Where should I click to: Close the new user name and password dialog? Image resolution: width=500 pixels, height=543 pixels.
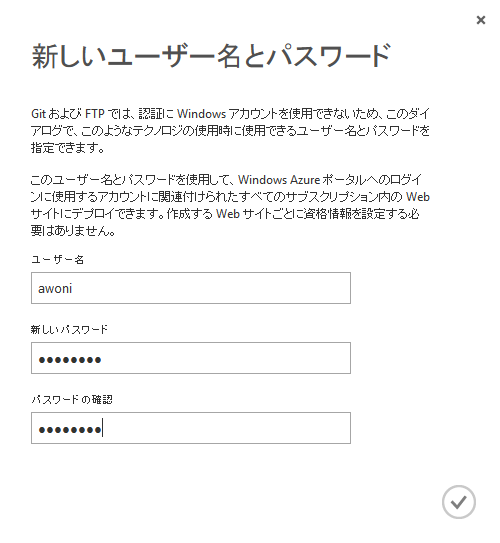481,20
